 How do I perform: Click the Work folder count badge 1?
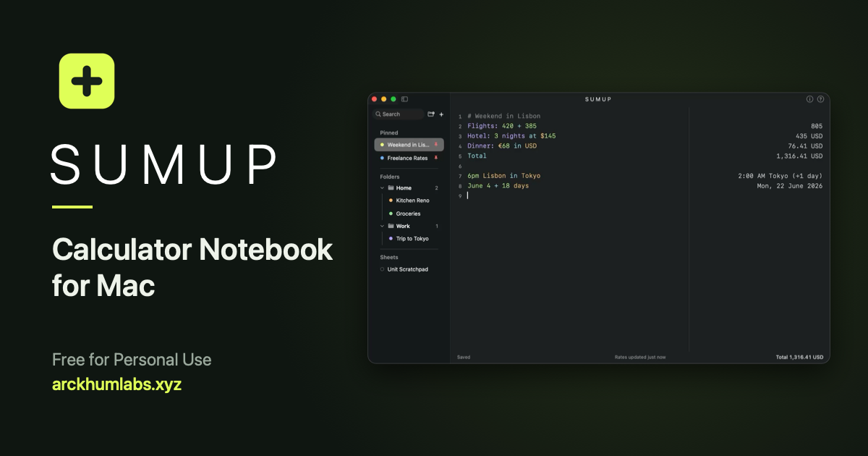pyautogui.click(x=436, y=227)
